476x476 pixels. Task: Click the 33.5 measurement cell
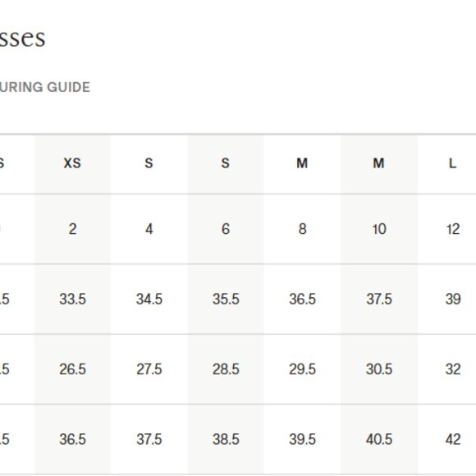coord(72,299)
